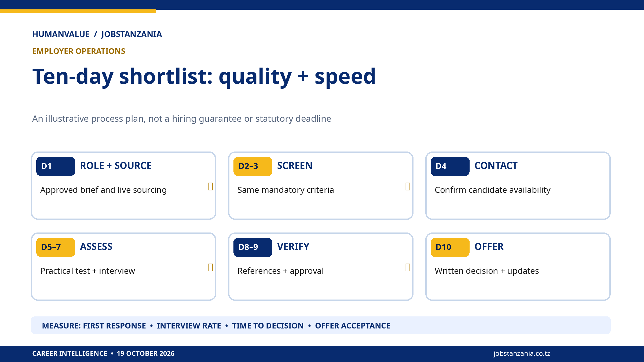
Task: Click the D5–7 yellow day badge
Action: click(x=56, y=247)
